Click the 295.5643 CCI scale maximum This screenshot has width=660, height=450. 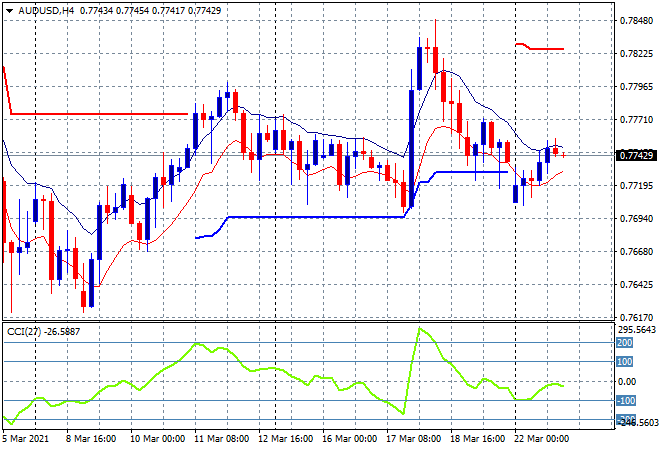[636, 328]
